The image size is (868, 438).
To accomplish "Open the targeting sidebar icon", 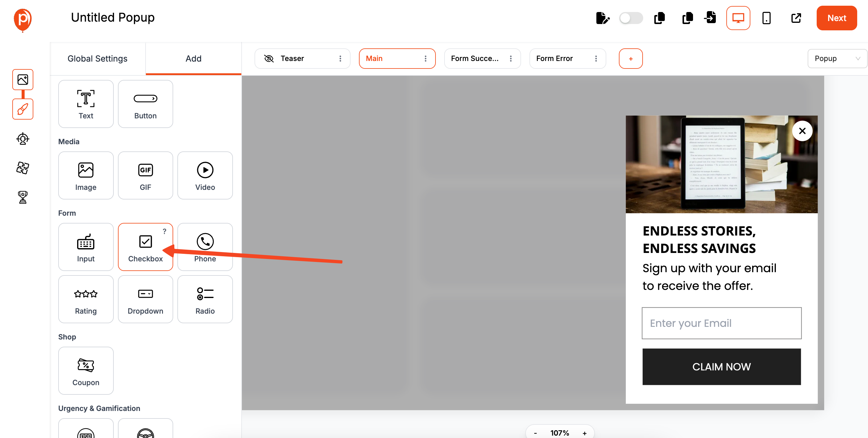I will coord(23,138).
